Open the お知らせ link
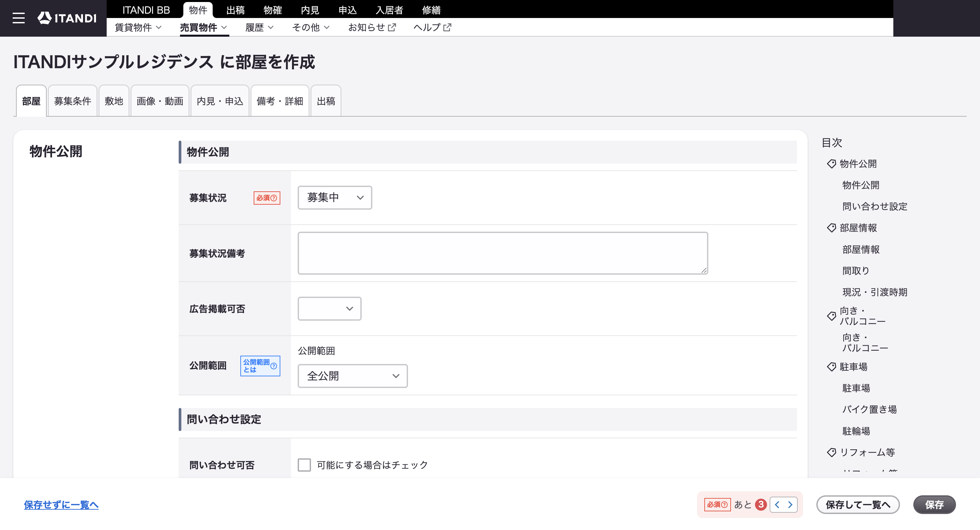980x530 pixels. 372,27
